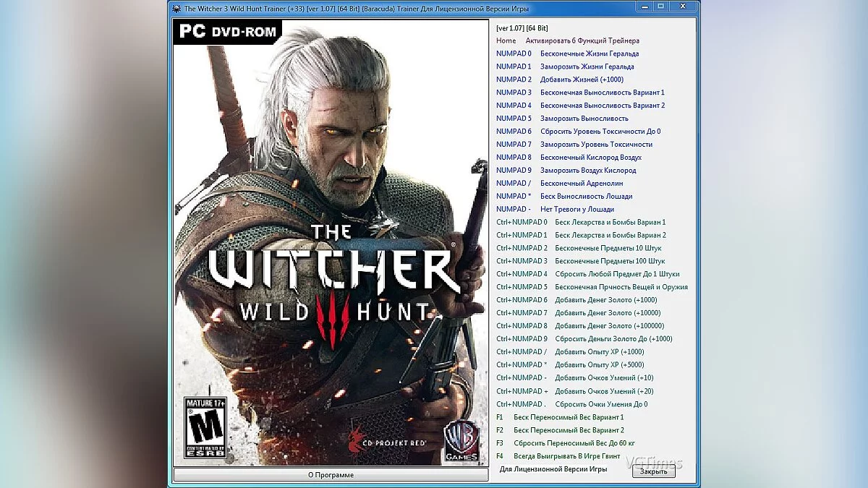Maximize the trainer window

tap(660, 6)
